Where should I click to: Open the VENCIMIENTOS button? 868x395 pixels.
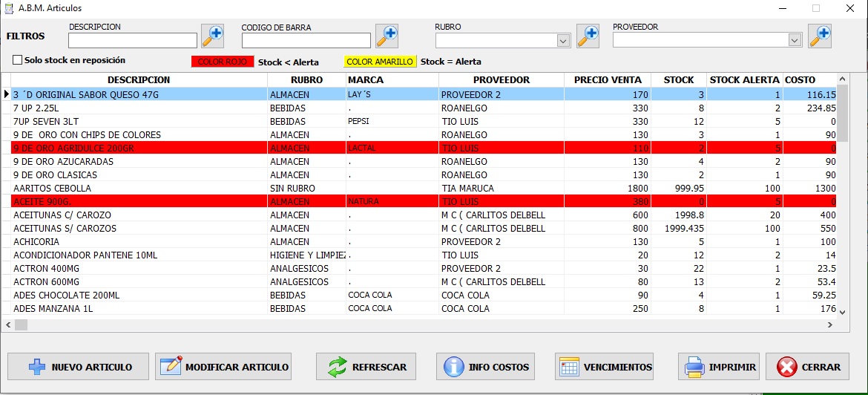click(x=605, y=367)
